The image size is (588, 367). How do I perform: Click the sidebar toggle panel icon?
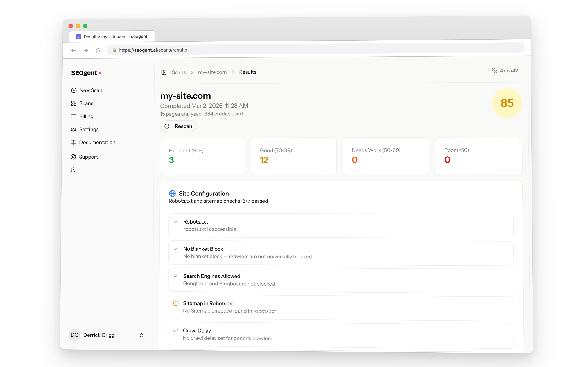coord(164,72)
